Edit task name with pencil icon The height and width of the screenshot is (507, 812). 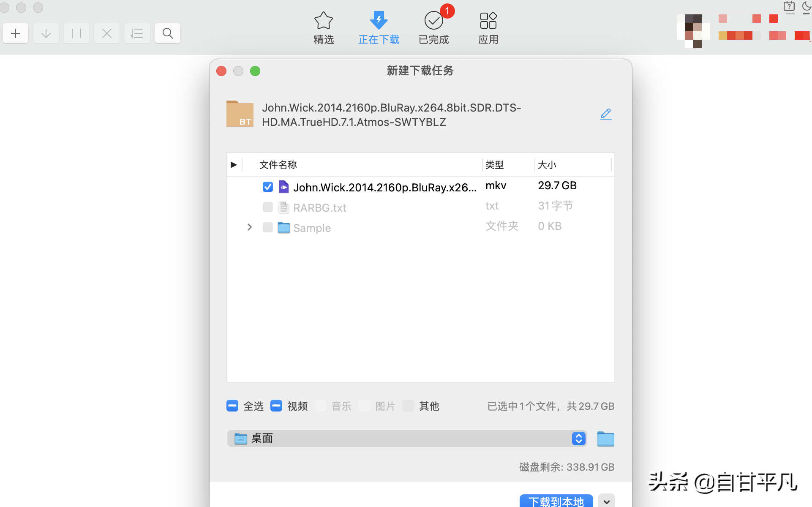pyautogui.click(x=605, y=114)
